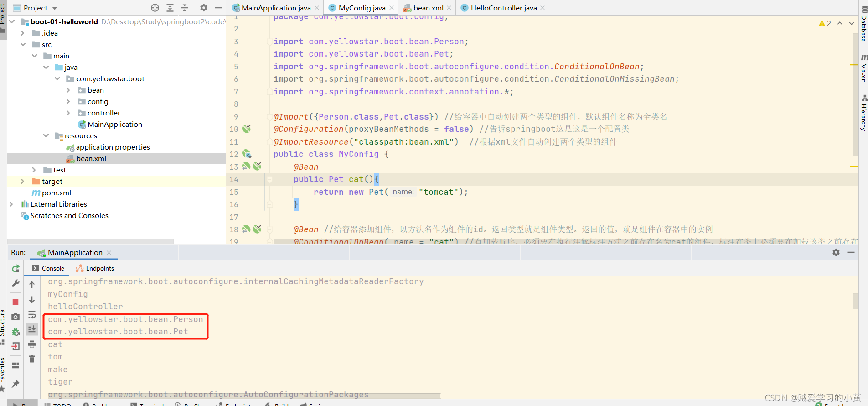Viewport: 868px width, 406px height.
Task: Open Project panel settings gear
Action: coord(204,8)
